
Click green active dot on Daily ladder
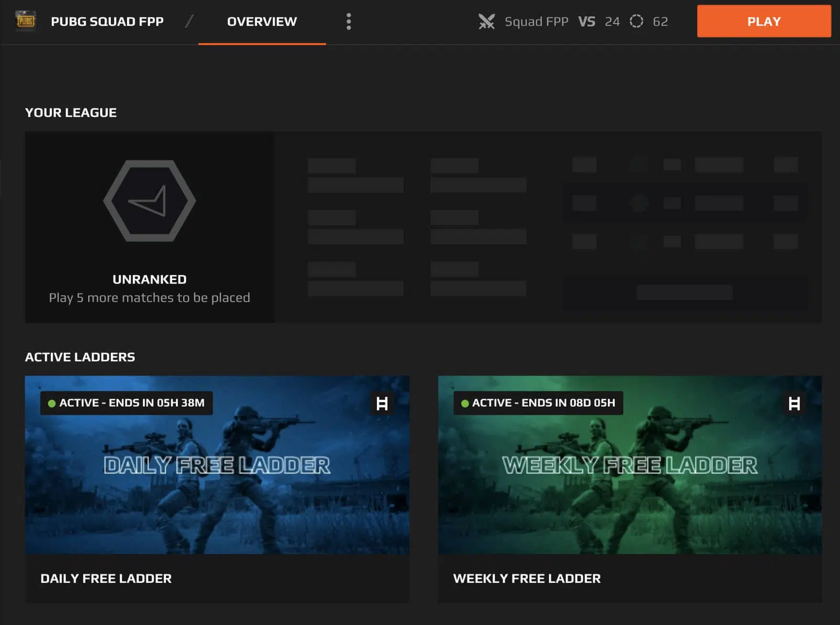tap(51, 403)
